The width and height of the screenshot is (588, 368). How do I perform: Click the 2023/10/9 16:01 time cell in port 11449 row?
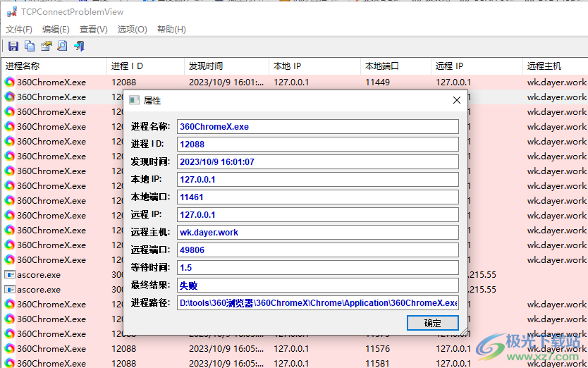(226, 82)
